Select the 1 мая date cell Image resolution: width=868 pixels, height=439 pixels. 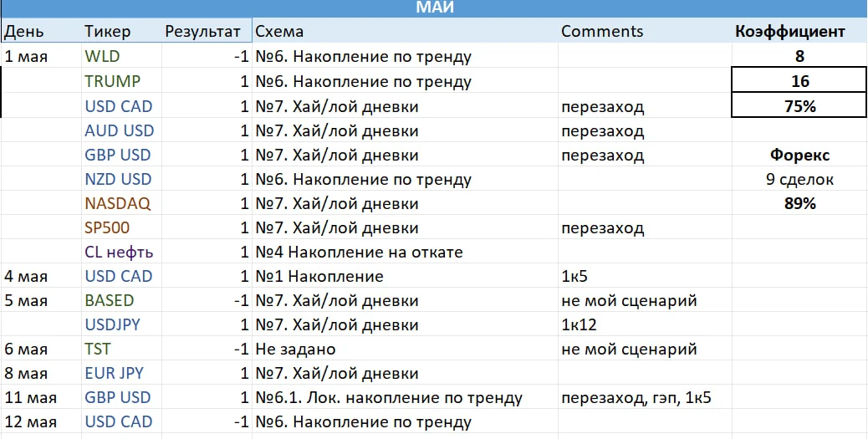41,56
